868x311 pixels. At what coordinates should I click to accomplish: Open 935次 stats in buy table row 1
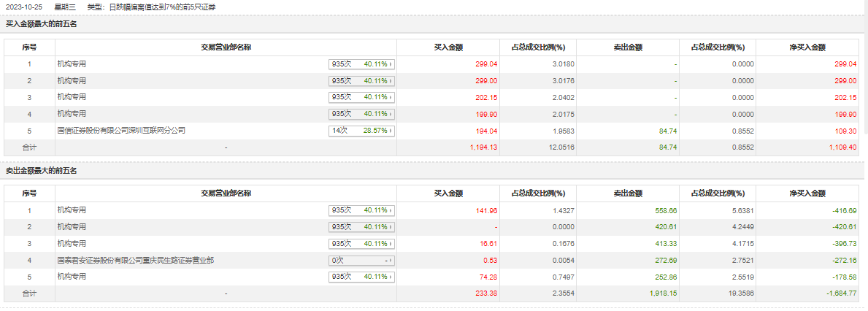click(361, 64)
